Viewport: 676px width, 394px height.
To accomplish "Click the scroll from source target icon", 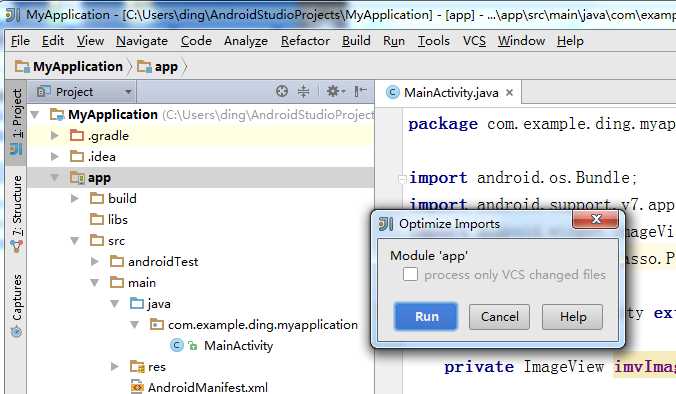I will pyautogui.click(x=282, y=91).
